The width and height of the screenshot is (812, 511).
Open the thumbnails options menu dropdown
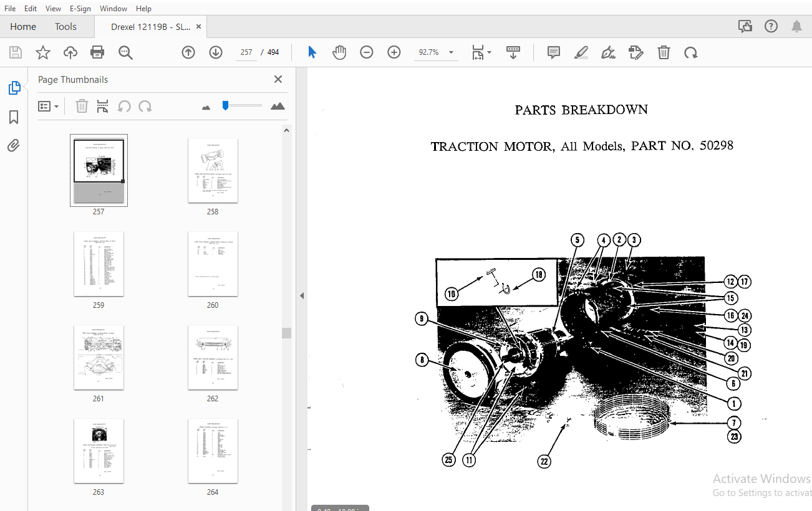[x=48, y=107]
